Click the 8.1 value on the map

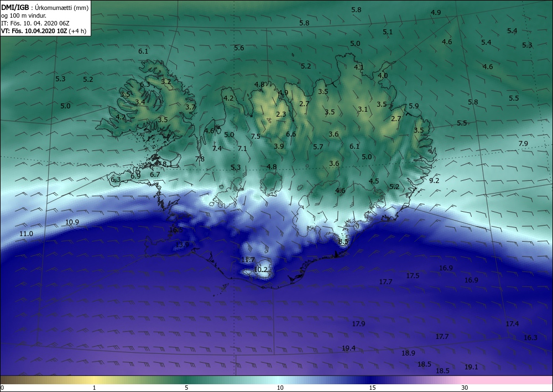(168, 164)
